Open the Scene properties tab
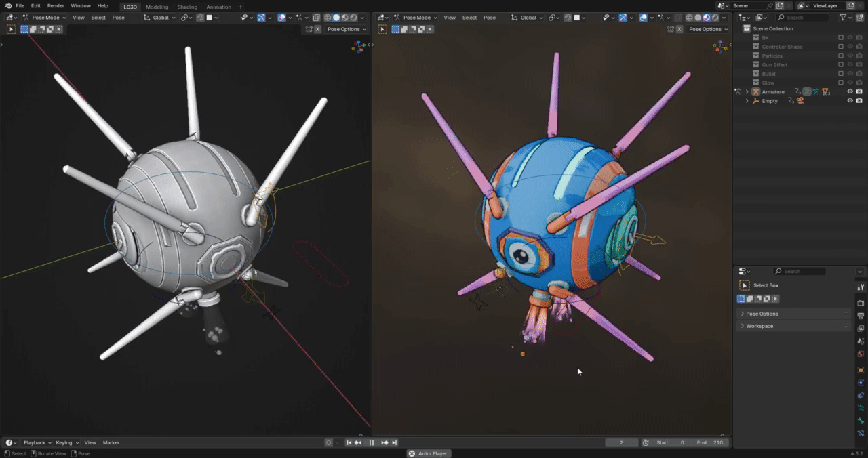Screen dimensions: 868x458 pos(861,341)
